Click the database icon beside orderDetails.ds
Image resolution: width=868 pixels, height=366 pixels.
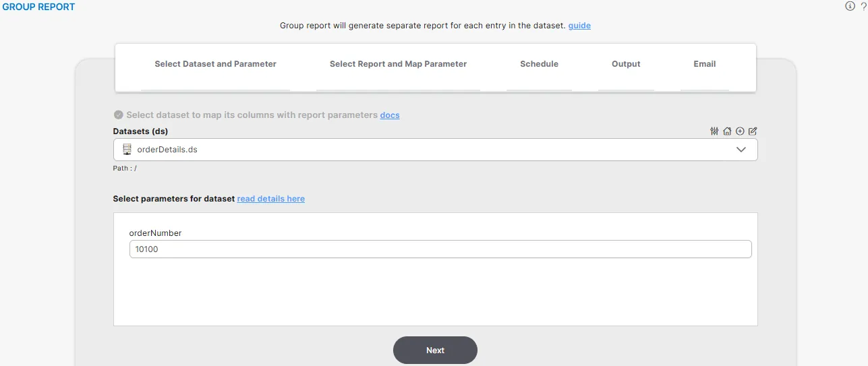tap(127, 150)
